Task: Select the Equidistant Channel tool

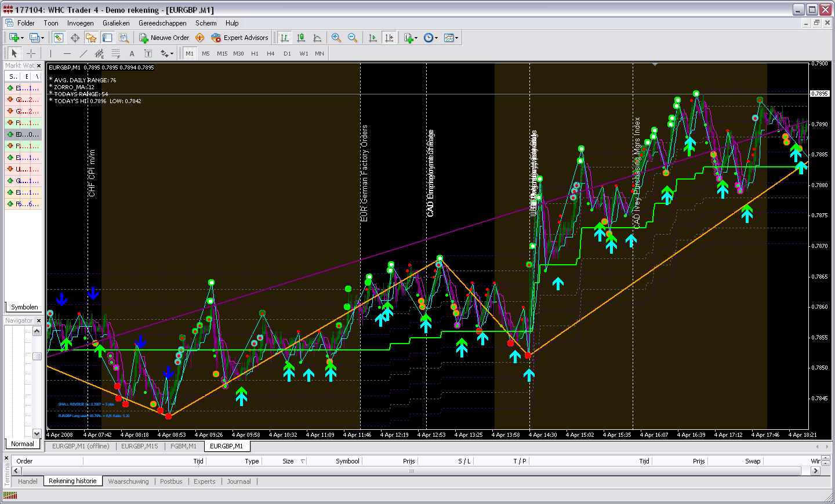Action: coord(100,53)
